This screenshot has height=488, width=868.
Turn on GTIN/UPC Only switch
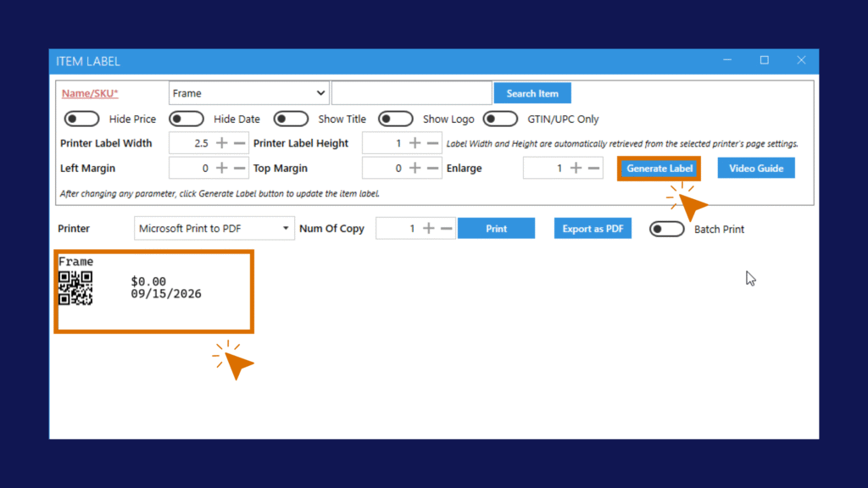click(500, 119)
